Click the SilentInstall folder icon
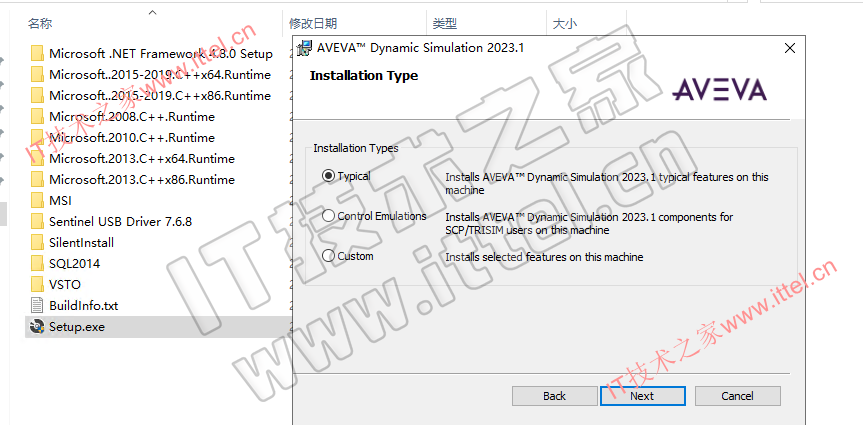 [37, 242]
